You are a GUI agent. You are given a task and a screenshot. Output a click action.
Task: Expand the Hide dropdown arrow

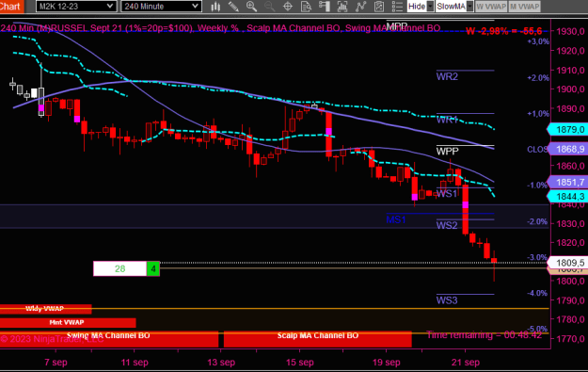[431, 7]
